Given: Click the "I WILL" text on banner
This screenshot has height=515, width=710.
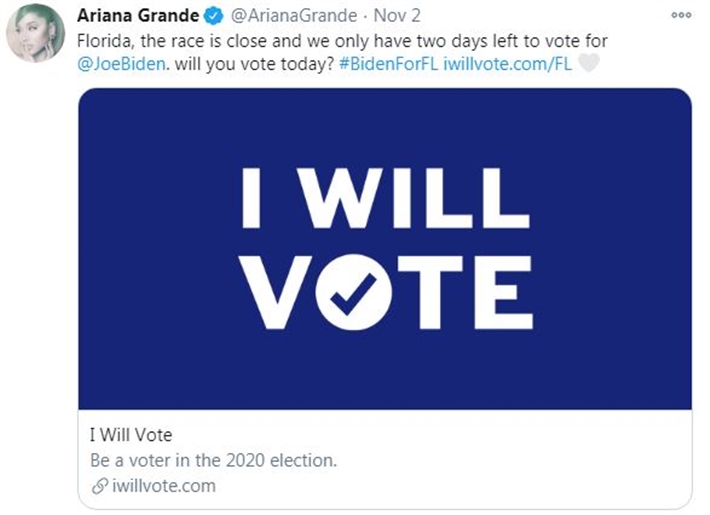Looking at the screenshot, I should [384, 199].
